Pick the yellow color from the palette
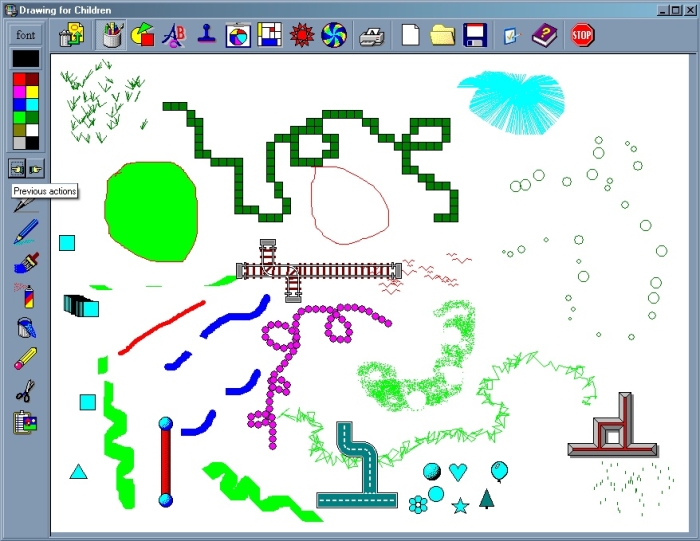This screenshot has width=700, height=541. [x=32, y=92]
